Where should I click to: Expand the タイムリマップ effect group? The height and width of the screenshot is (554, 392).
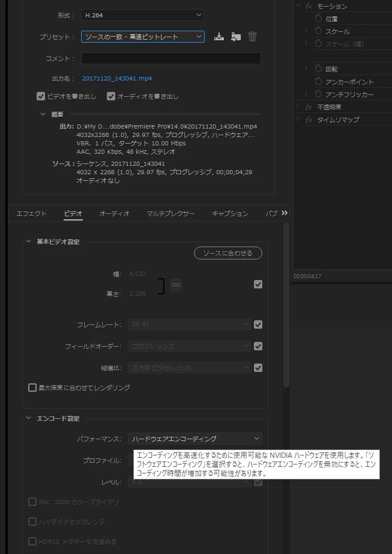[x=297, y=119]
